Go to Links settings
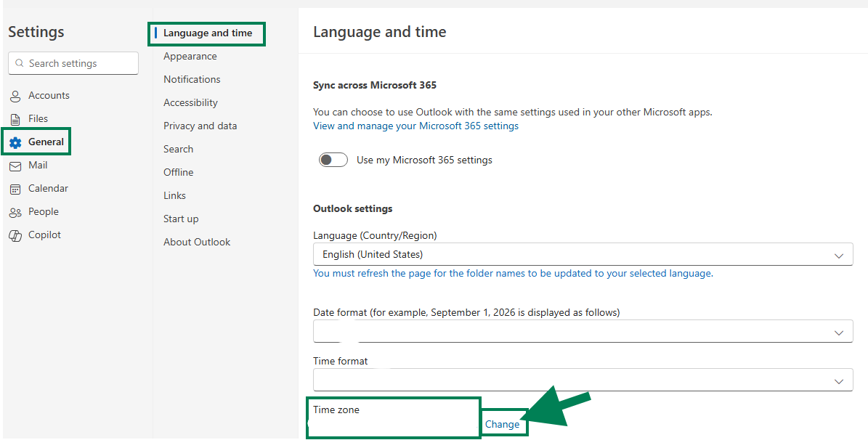The width and height of the screenshot is (868, 440). [174, 196]
